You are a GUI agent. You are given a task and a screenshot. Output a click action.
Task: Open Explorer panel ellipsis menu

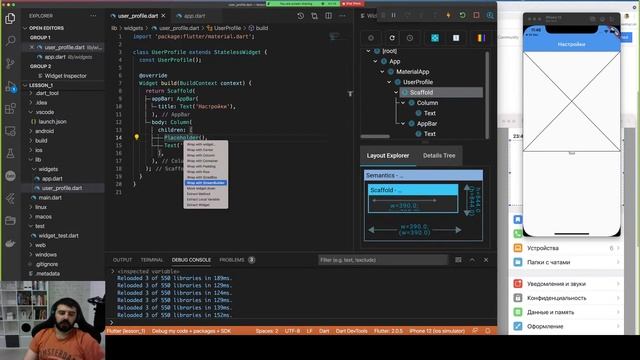tap(93, 16)
